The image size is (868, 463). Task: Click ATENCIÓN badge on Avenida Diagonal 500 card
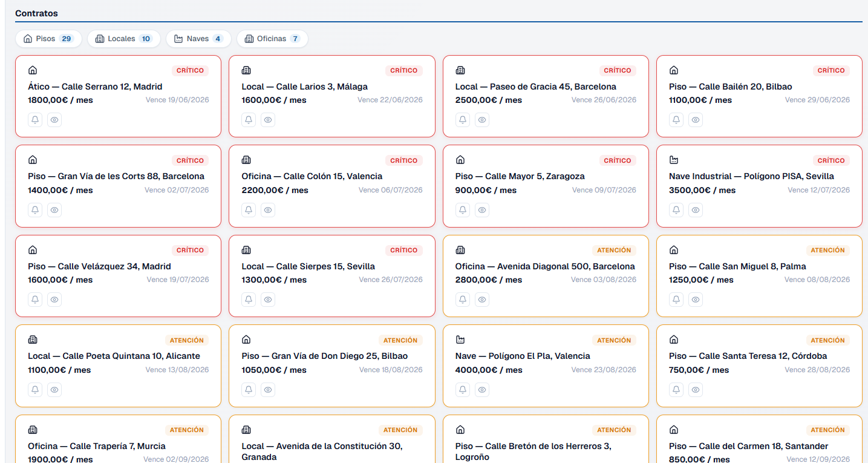(x=614, y=250)
